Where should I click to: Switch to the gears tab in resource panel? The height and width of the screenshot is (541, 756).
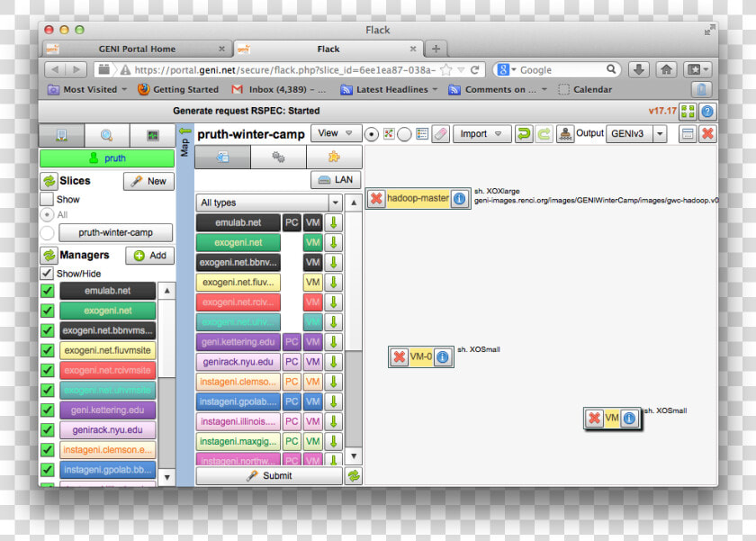click(278, 157)
